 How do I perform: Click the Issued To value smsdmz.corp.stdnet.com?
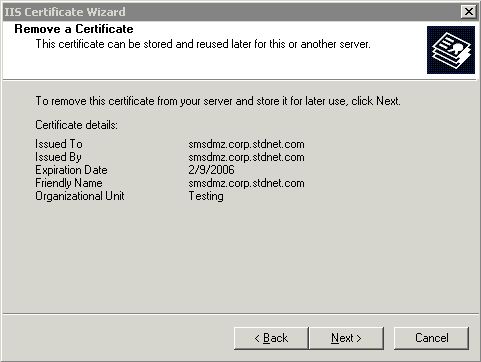coord(246,144)
